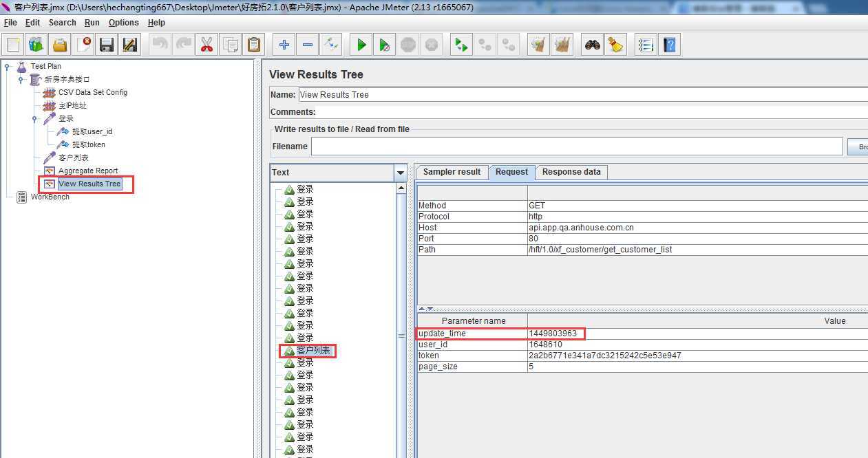Open the Run menu
868x458 pixels.
(x=92, y=22)
